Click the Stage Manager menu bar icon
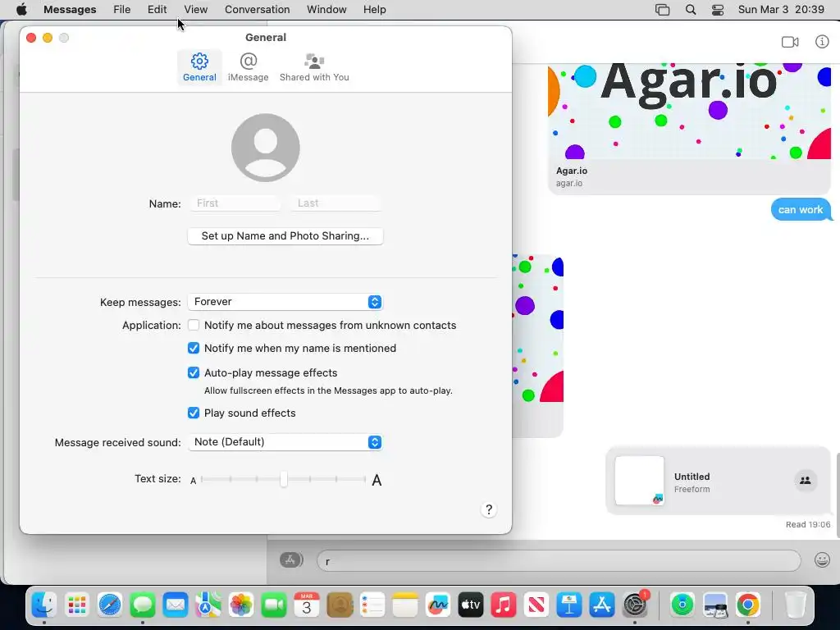 tap(662, 10)
